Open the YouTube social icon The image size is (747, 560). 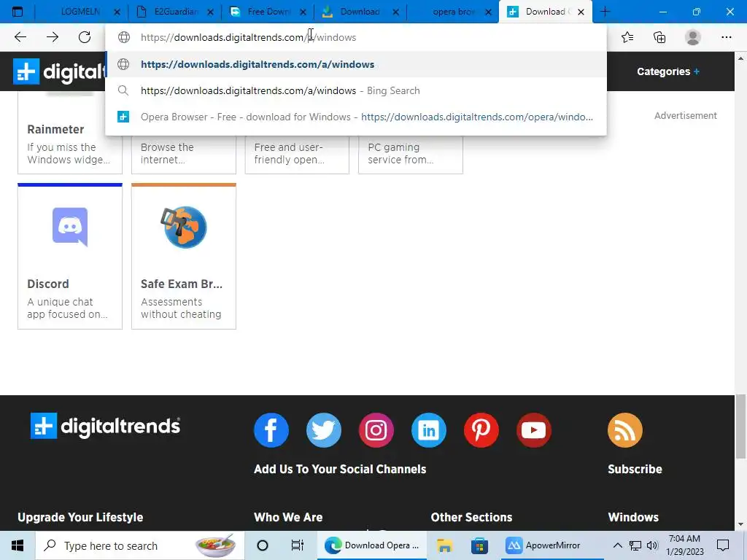(533, 430)
